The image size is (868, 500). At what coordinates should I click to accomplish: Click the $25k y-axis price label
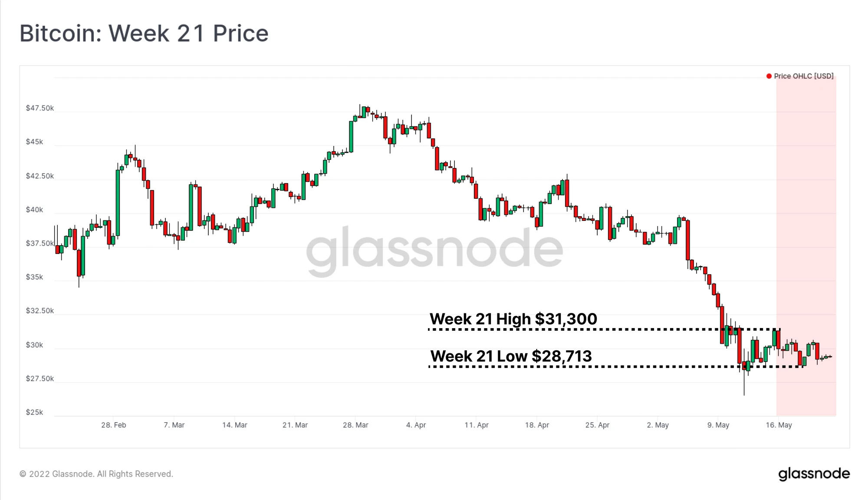(35, 412)
